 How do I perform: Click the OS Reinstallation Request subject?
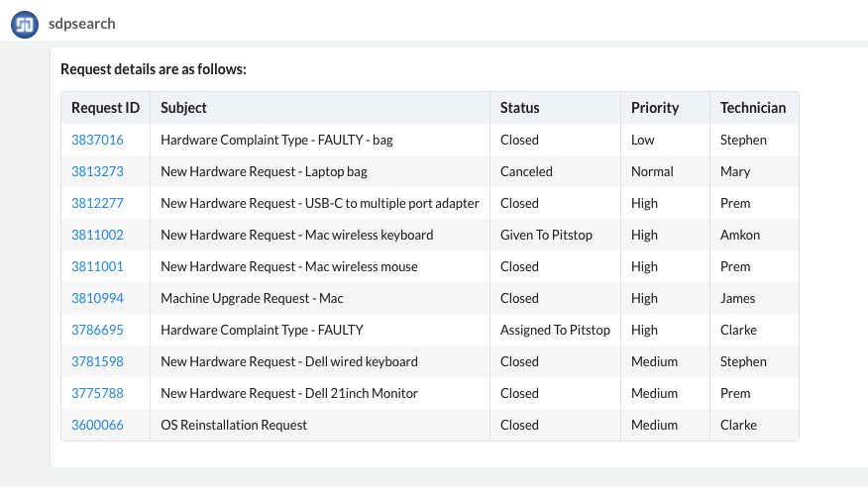point(234,425)
